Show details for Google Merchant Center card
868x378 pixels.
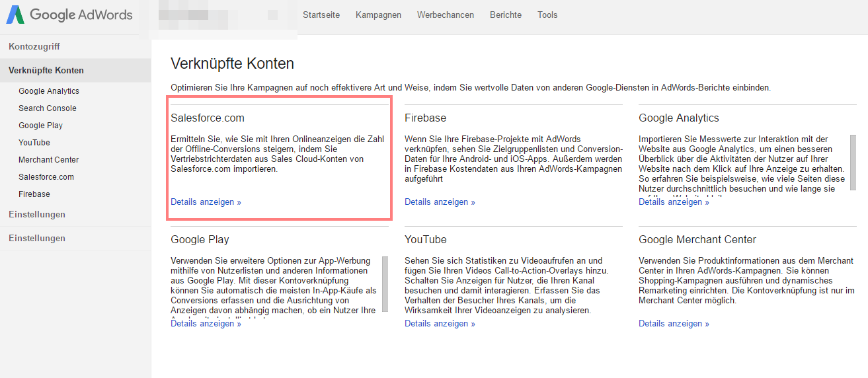pos(674,324)
